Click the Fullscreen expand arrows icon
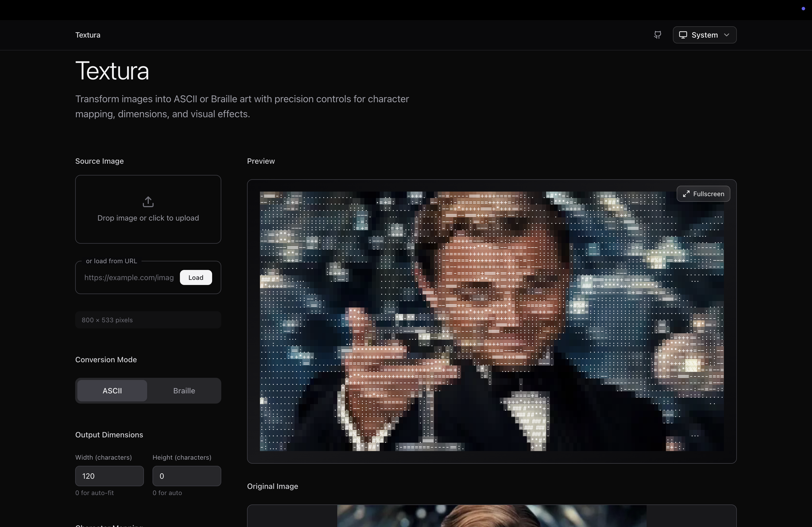 click(686, 194)
